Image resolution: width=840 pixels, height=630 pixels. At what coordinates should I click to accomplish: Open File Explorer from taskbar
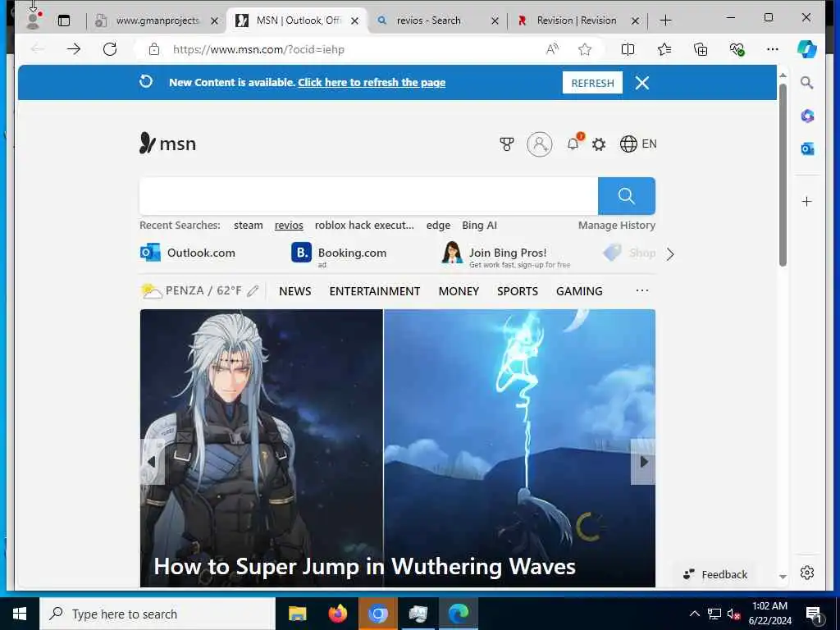297,614
